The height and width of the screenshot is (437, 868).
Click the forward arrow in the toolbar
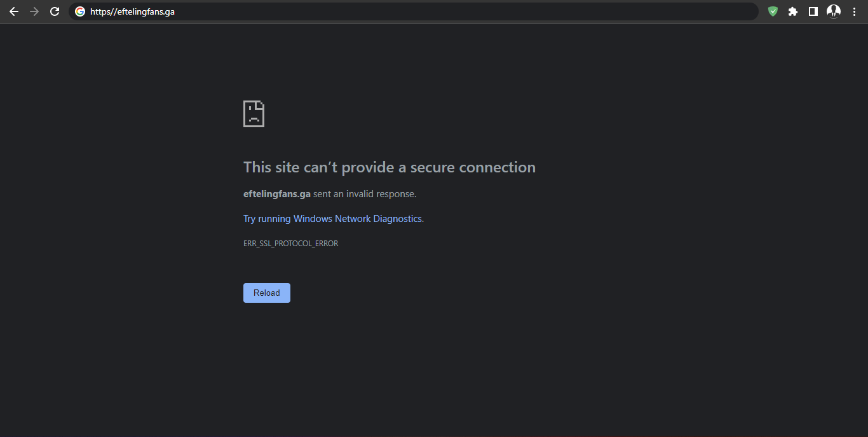34,11
